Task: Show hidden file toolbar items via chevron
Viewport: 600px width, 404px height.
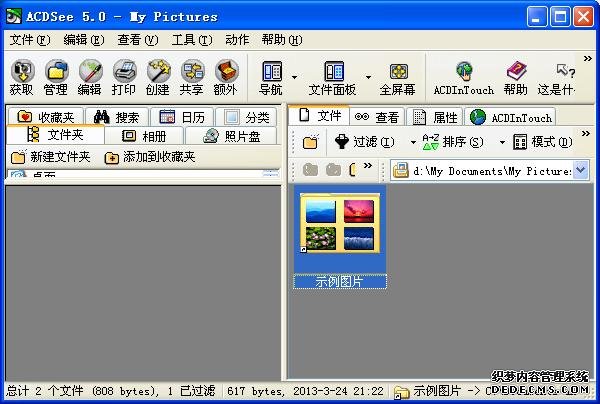Action: click(x=586, y=134)
